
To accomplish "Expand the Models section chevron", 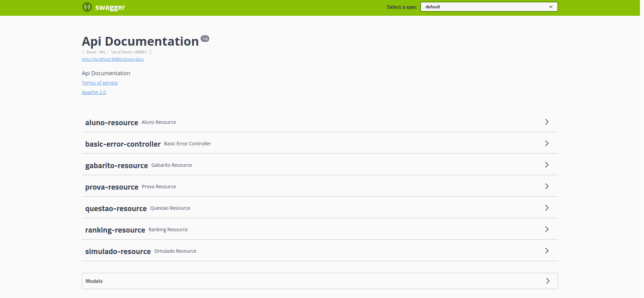I will tap(547, 281).
